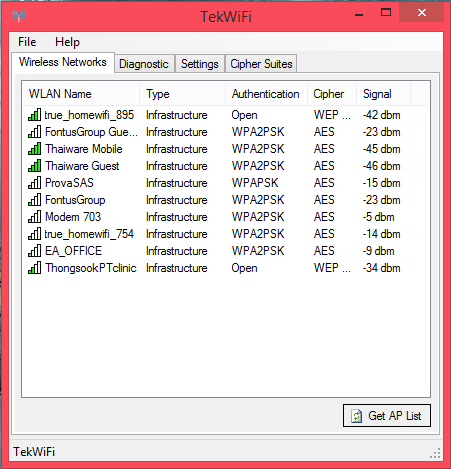Click signal bars icon for Modem 703
The width and height of the screenshot is (451, 469).
pyautogui.click(x=34, y=217)
